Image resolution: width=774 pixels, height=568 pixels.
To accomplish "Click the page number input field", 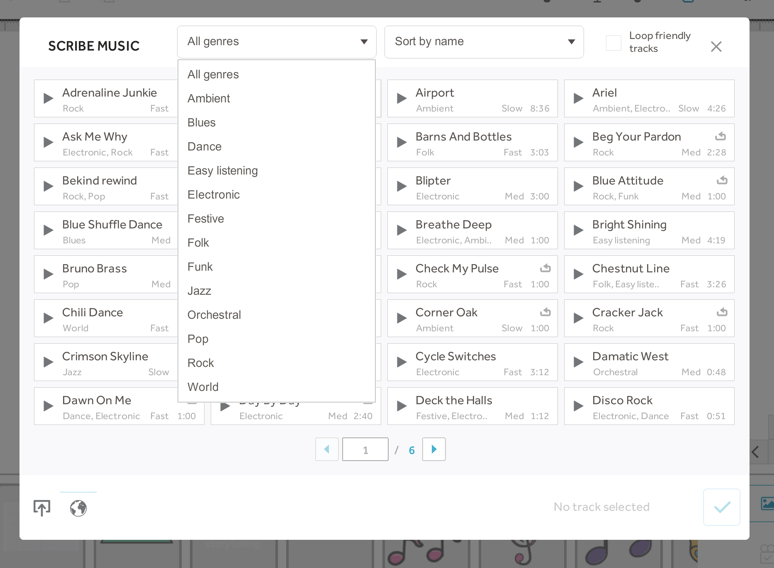I will 365,450.
